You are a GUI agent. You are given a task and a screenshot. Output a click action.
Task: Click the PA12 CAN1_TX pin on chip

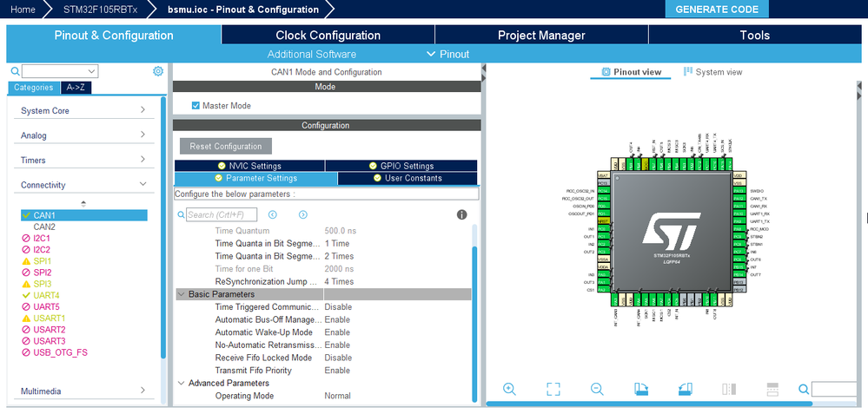click(x=739, y=199)
